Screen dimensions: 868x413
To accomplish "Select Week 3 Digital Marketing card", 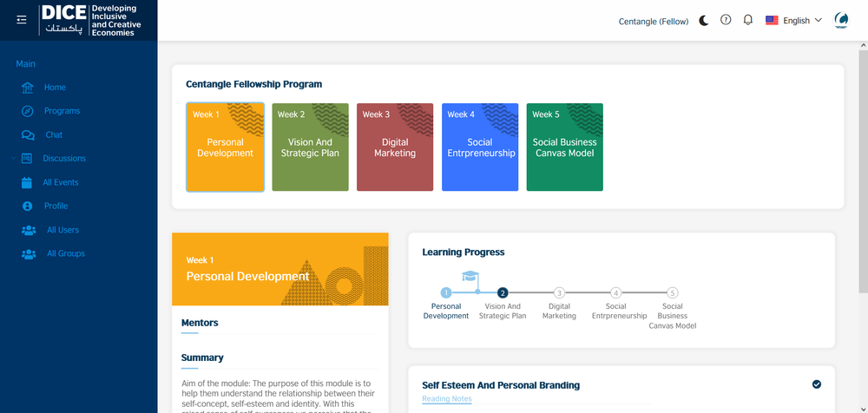I will [x=395, y=147].
